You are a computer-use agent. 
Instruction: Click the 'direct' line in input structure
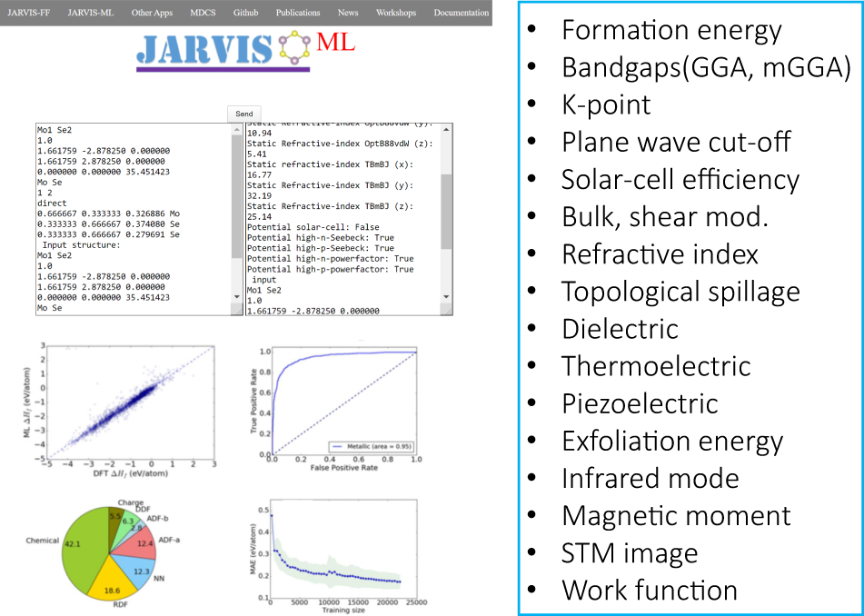(x=52, y=204)
